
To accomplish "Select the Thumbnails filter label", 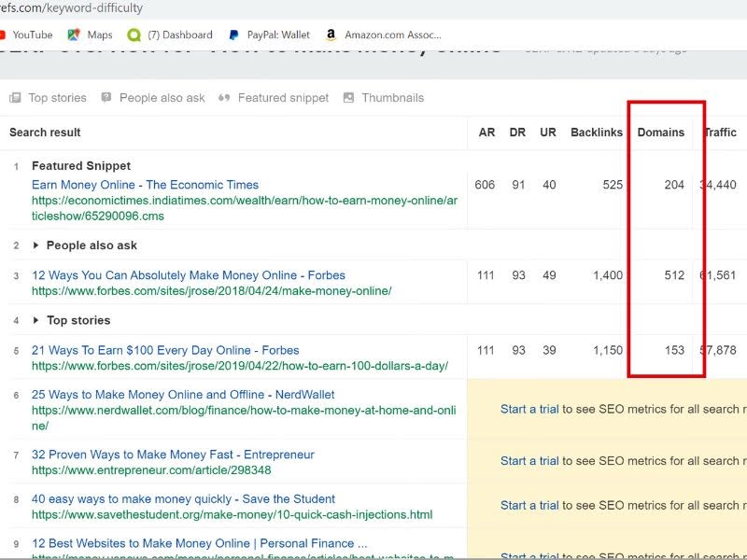I will click(x=393, y=97).
